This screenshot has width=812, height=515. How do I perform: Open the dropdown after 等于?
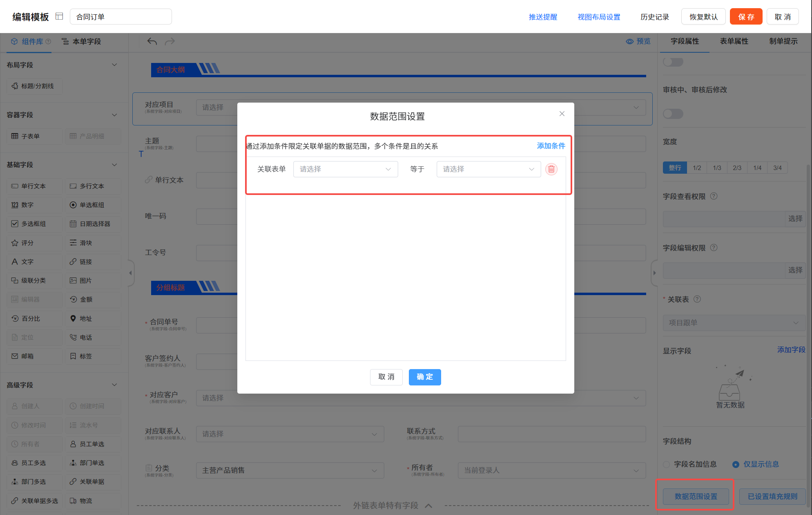pos(488,169)
